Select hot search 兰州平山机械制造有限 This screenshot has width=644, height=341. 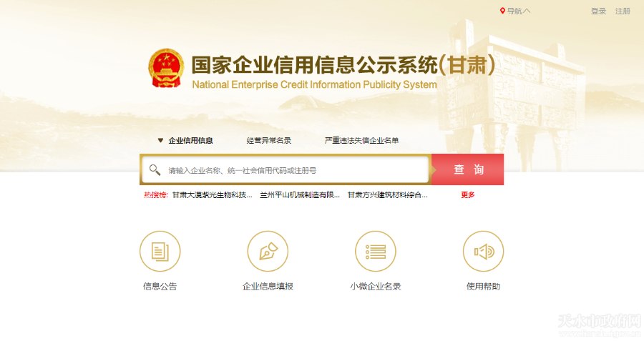point(300,195)
